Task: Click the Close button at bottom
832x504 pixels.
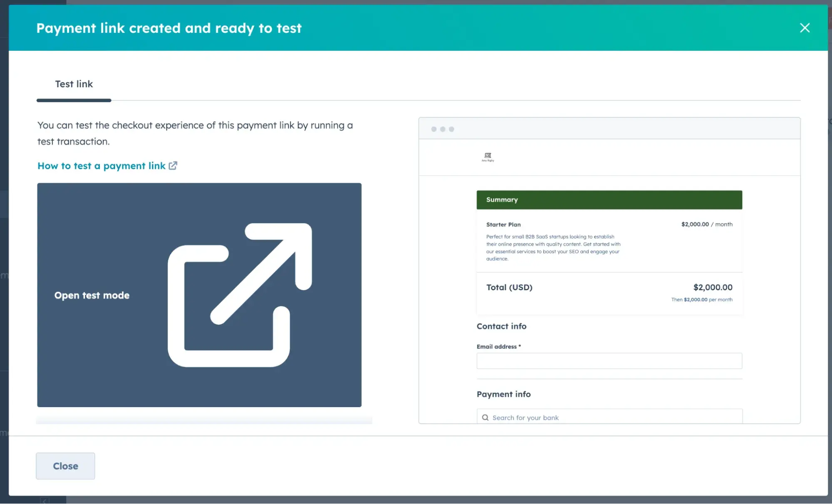Action: (65, 466)
